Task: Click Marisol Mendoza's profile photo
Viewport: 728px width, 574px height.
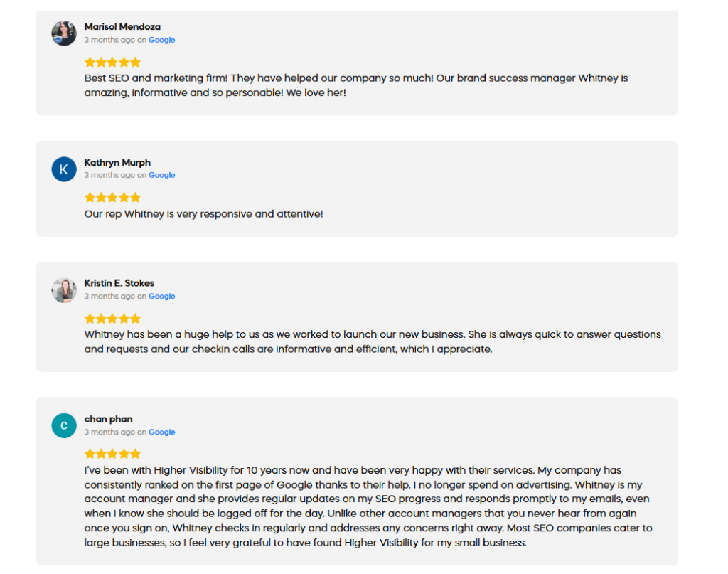Action: (x=64, y=33)
